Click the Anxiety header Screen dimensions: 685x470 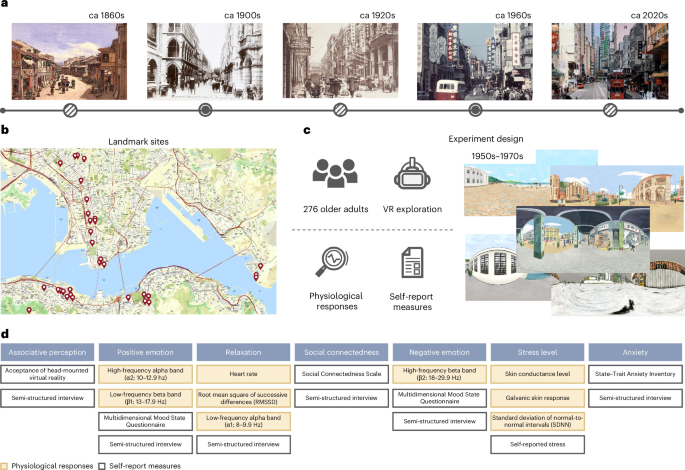[x=636, y=352]
